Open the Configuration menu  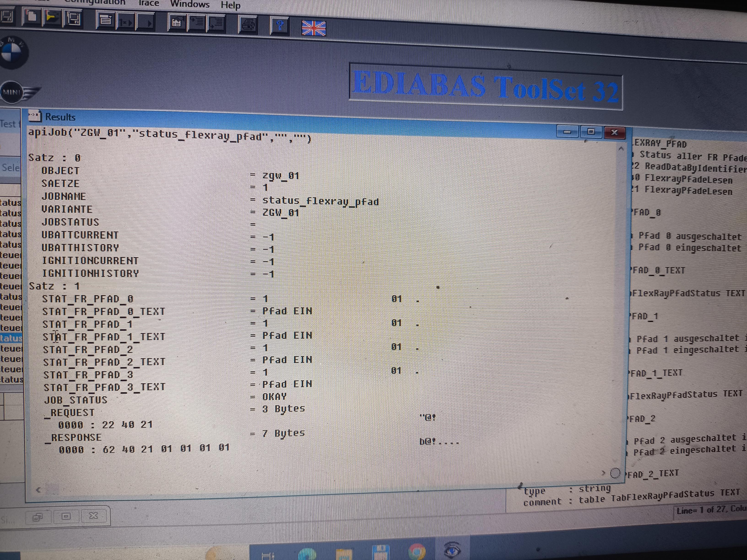tap(95, 2)
